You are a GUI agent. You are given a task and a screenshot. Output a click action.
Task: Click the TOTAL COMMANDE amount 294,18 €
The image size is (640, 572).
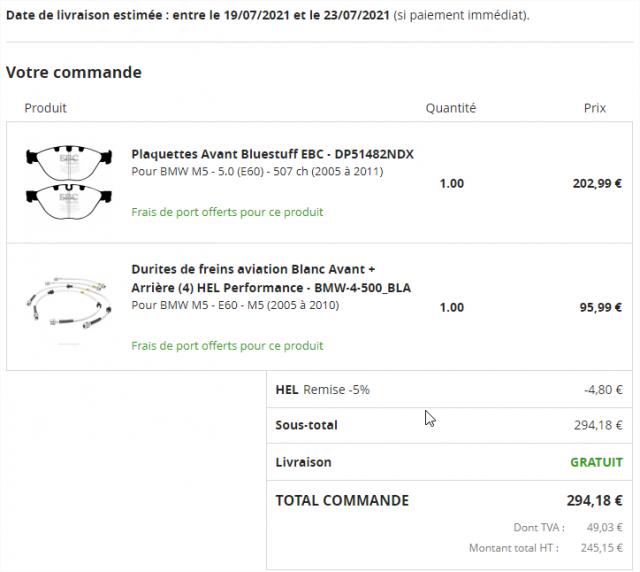coord(594,501)
